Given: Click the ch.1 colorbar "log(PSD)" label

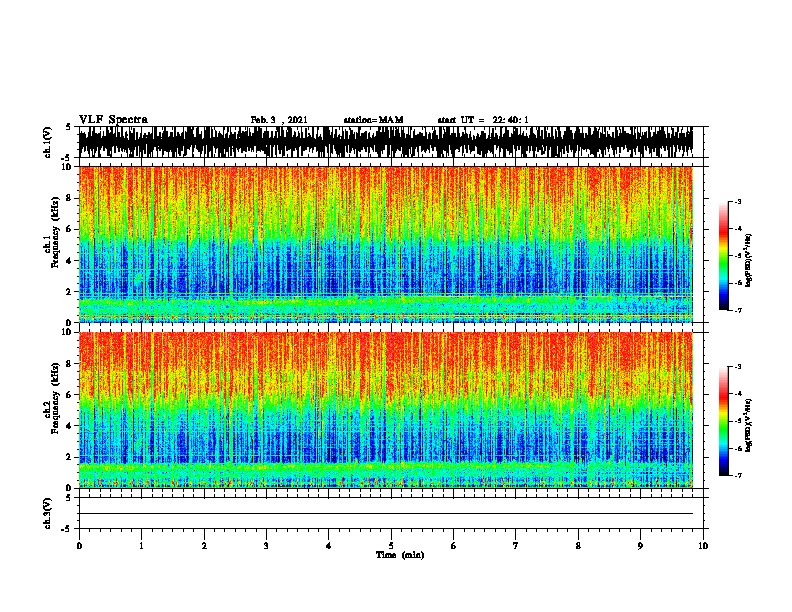Looking at the screenshot, I should pos(749,260).
